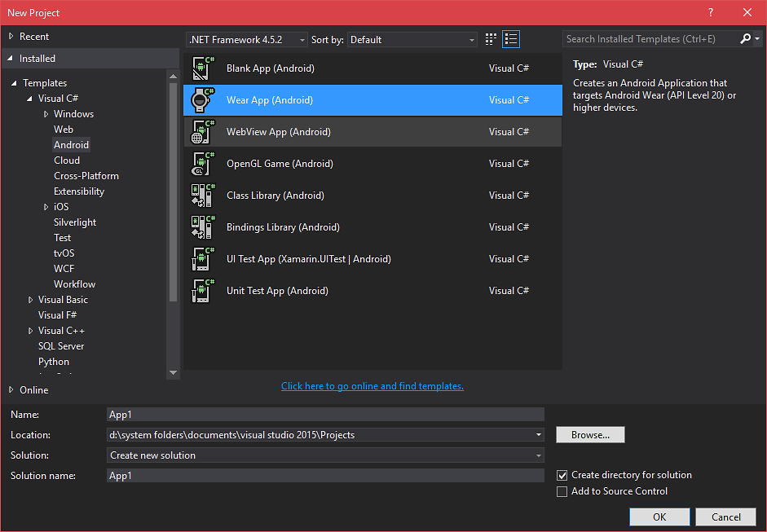Select UI Test App (Xamarin.UITest | Android)

[x=372, y=259]
